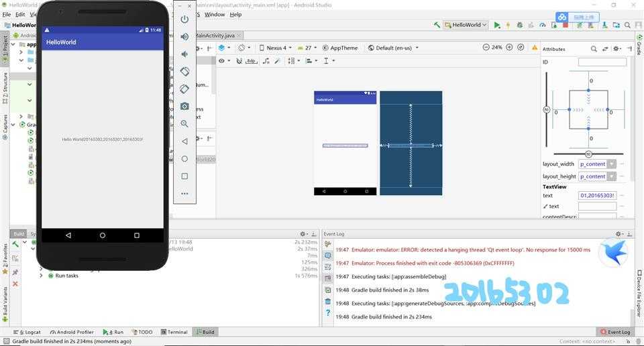The image size is (644, 346).
Task: Open the File menu
Action: tap(7, 14)
